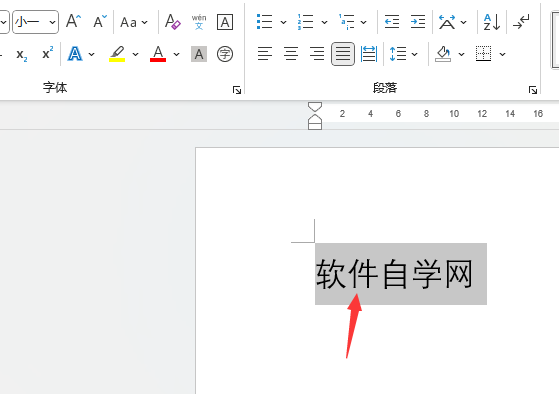Expand text effects dropdown arrow
The image size is (559, 394).
click(92, 54)
